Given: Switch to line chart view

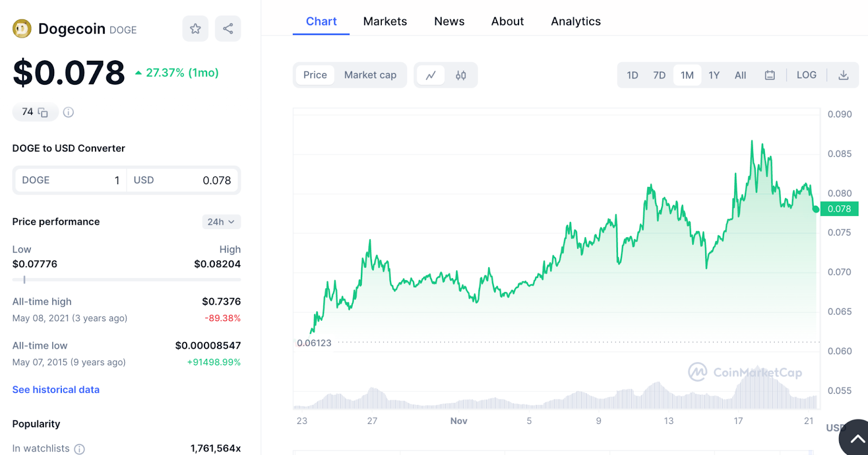Looking at the screenshot, I should pyautogui.click(x=431, y=75).
